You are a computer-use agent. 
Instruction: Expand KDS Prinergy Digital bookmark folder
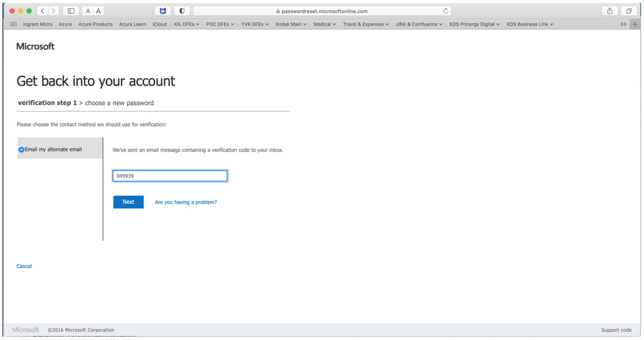pos(474,24)
